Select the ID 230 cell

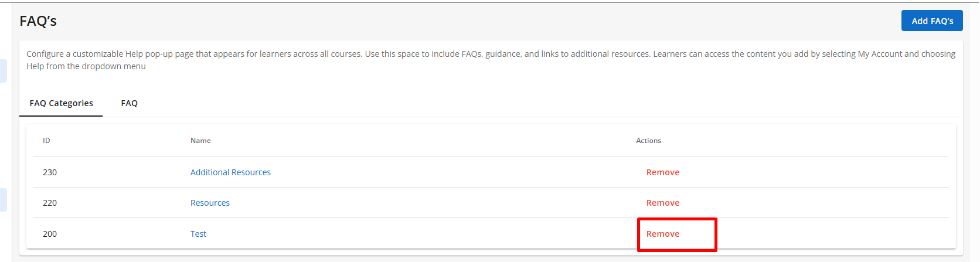[50, 172]
